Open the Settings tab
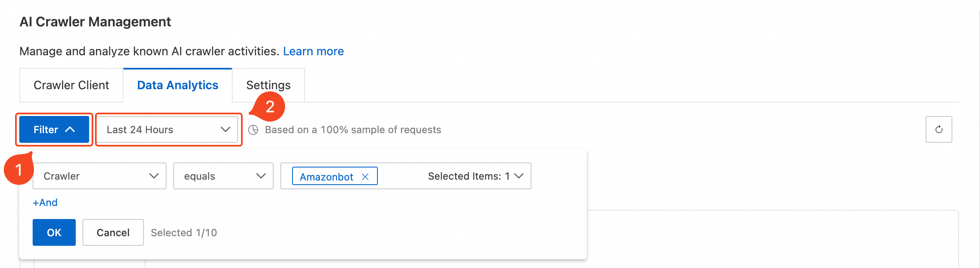 pyautogui.click(x=268, y=85)
